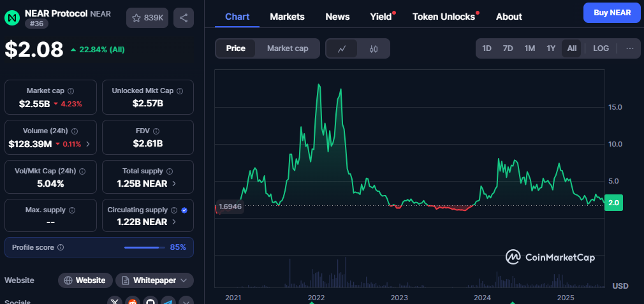
Task: Open Unlocked Mkt Cap info icon
Action: point(180,90)
